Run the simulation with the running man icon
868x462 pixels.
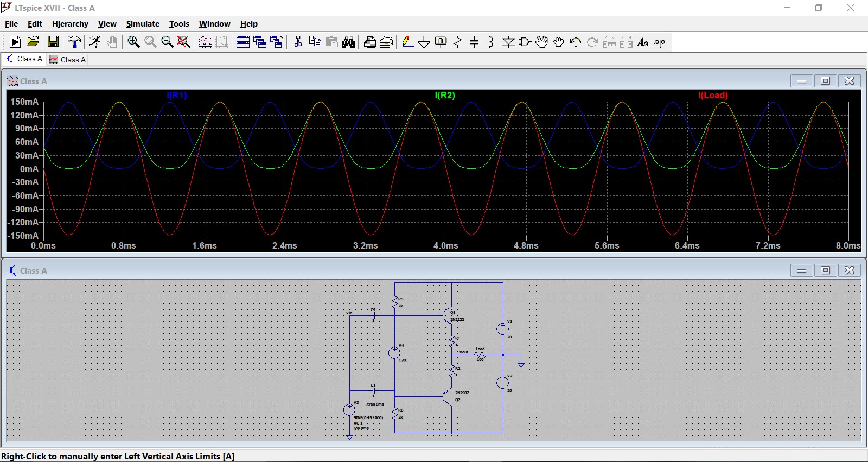(x=95, y=42)
